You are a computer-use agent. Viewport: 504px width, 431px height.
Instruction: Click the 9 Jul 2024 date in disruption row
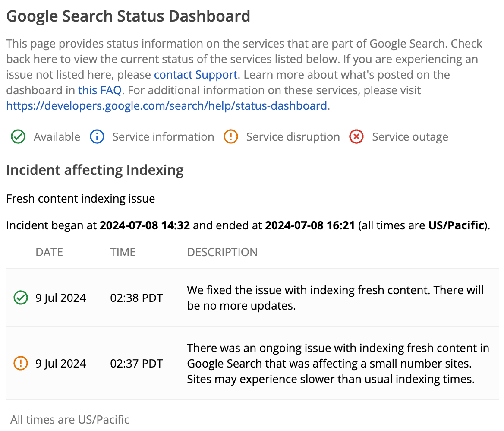pos(61,364)
